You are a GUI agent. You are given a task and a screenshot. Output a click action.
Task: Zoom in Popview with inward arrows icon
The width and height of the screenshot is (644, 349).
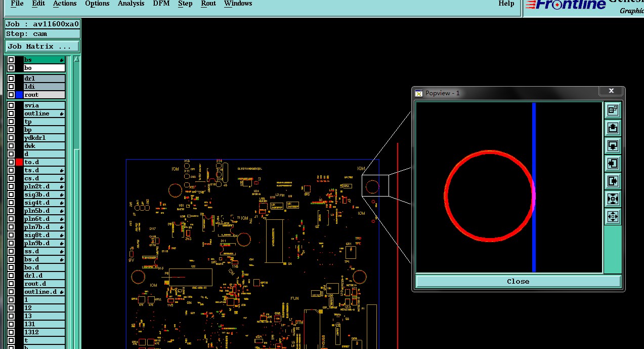tap(613, 199)
